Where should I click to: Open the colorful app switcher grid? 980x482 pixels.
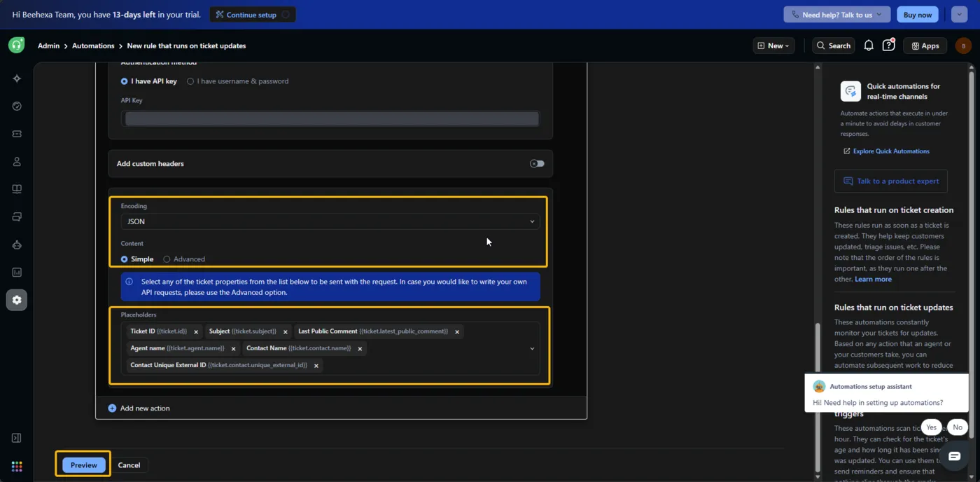pyautogui.click(x=17, y=467)
